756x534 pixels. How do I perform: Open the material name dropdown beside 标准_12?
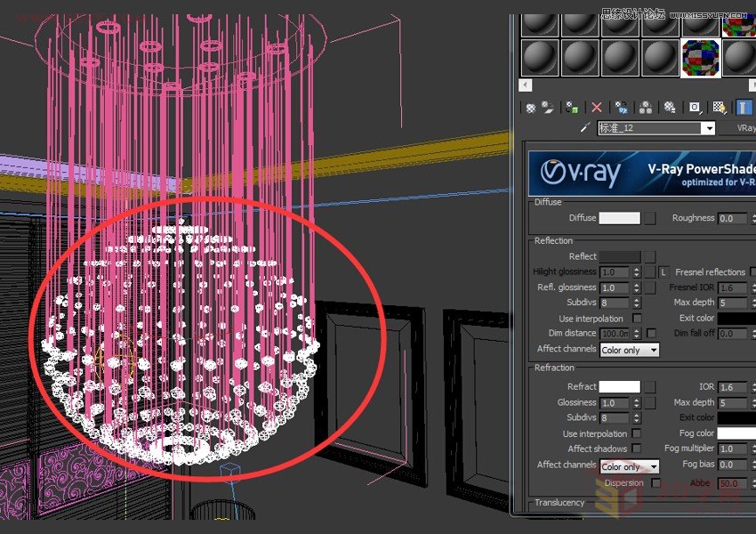pos(708,127)
